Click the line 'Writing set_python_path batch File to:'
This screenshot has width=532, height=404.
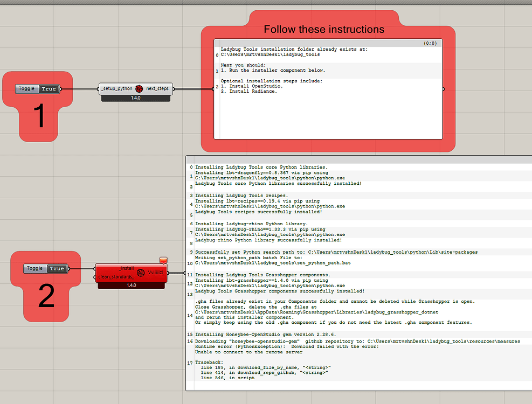(x=248, y=258)
